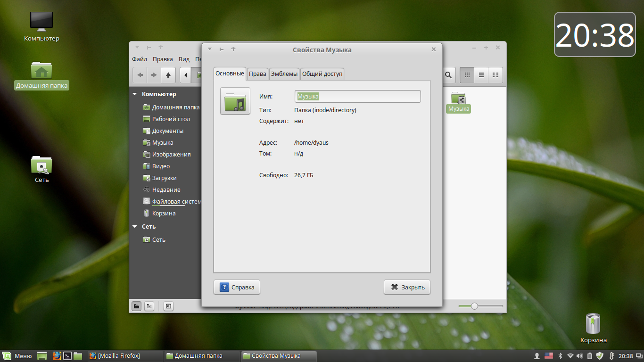This screenshot has width=644, height=362.
Task: Click the search magnifier icon in file manager
Action: (448, 75)
